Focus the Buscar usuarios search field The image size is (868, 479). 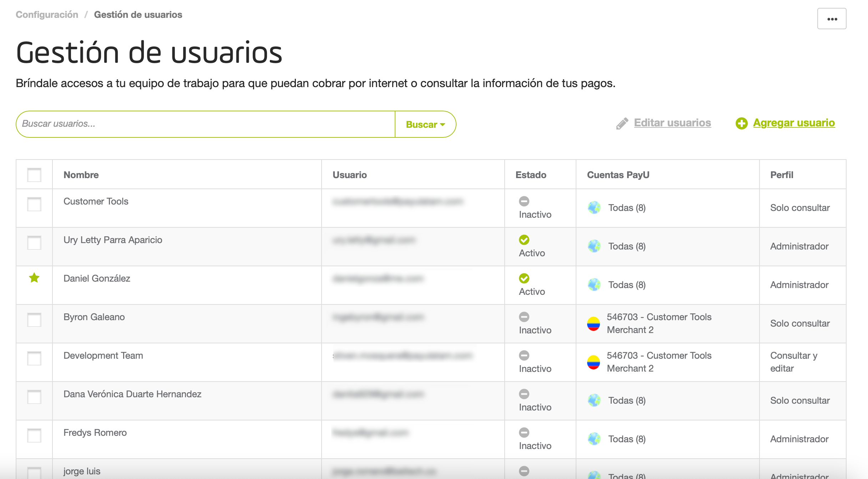[x=206, y=124]
